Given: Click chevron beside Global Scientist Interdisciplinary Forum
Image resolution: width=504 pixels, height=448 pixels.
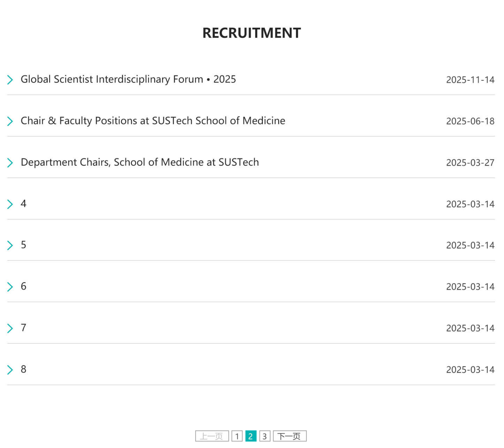Looking at the screenshot, I should pos(10,80).
